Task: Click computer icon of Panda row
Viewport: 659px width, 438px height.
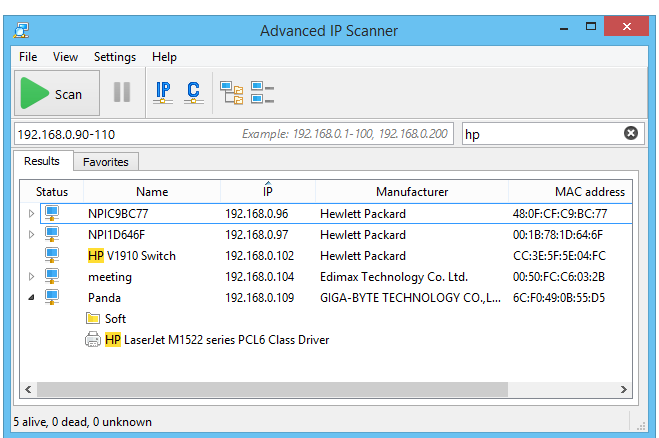Action: pos(52,297)
